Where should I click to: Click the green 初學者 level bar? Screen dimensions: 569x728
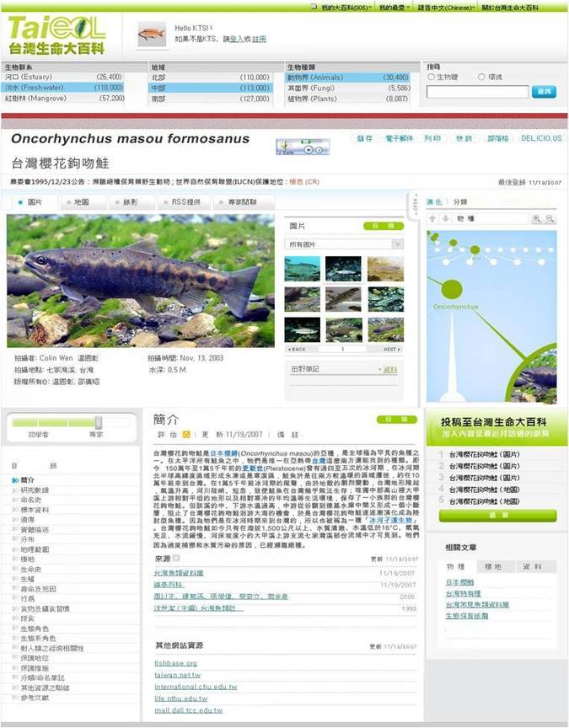coord(53,422)
